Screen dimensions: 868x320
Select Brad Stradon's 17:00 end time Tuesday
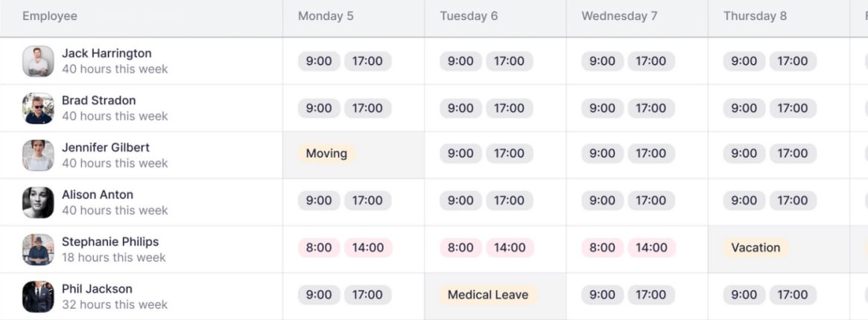pyautogui.click(x=509, y=108)
